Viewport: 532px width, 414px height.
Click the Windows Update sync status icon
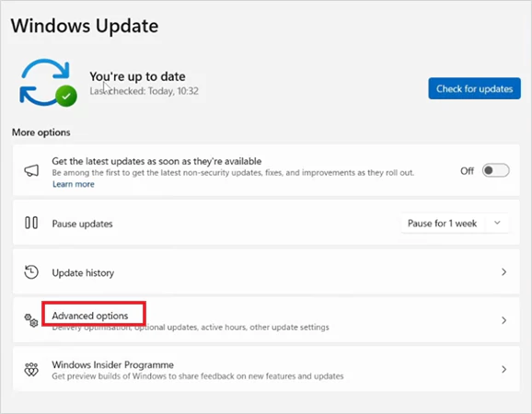tap(48, 83)
